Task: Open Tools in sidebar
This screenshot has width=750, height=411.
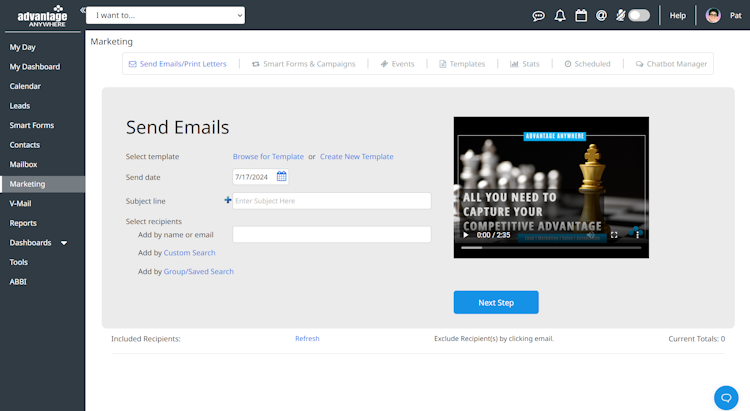Action: pyautogui.click(x=19, y=262)
